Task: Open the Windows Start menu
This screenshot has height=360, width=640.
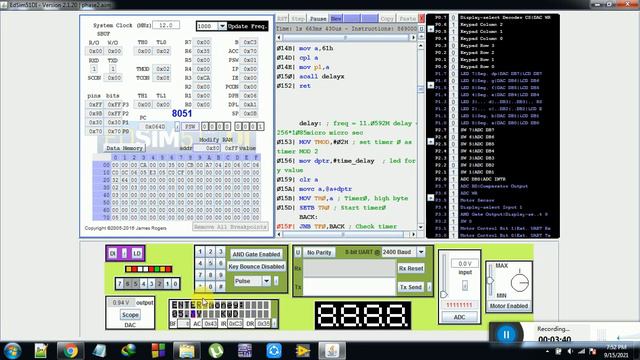Action: click(x=13, y=351)
